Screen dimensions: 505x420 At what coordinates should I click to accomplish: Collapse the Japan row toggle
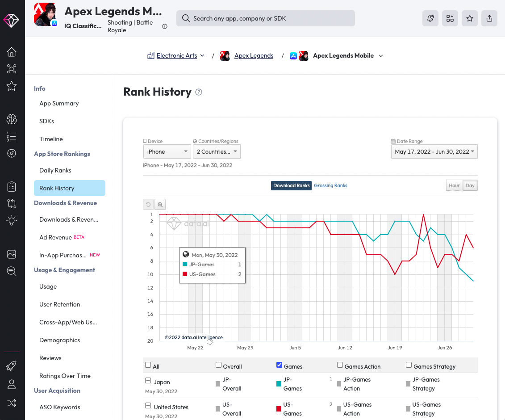click(x=148, y=381)
